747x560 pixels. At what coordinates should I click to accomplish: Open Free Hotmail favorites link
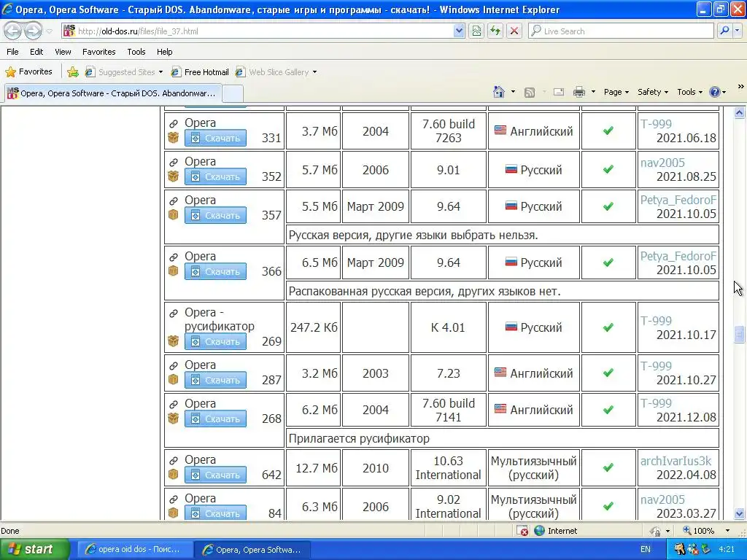200,72
